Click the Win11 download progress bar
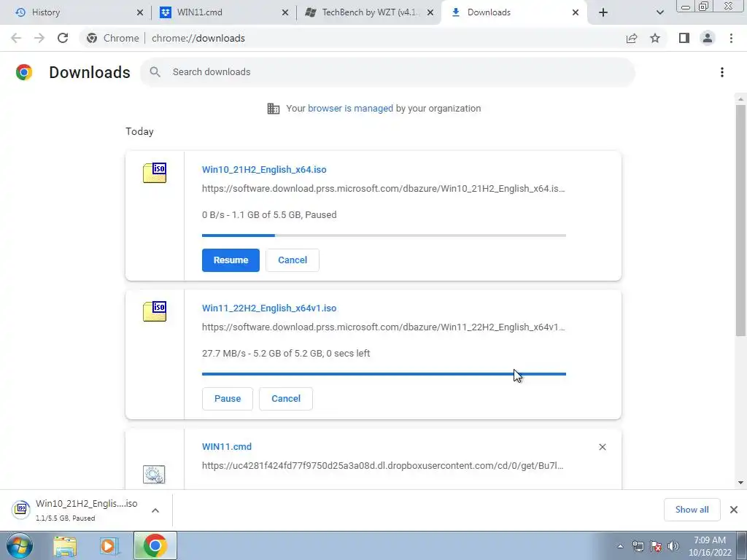Screen dimensions: 747x560 point(384,374)
